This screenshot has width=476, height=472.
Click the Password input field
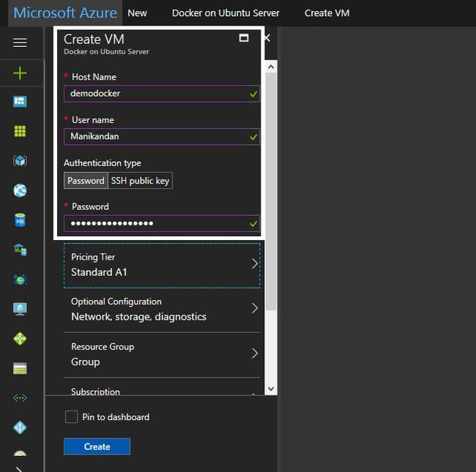coord(162,224)
